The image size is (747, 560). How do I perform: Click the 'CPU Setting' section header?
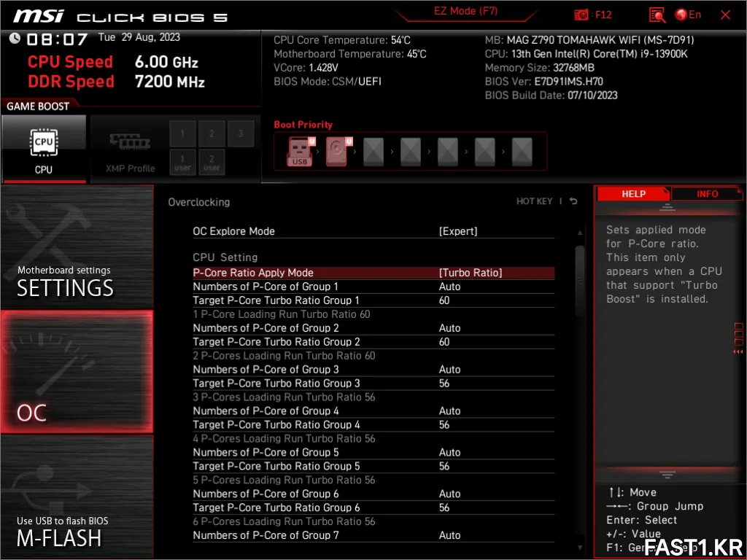coord(225,257)
